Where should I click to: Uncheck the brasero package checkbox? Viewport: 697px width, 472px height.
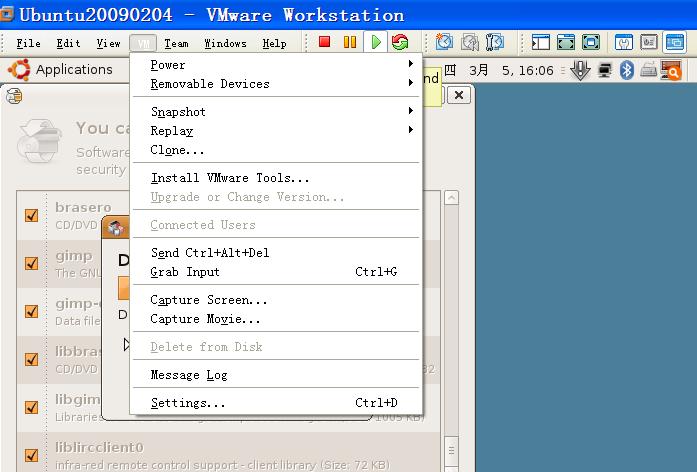[x=32, y=216]
